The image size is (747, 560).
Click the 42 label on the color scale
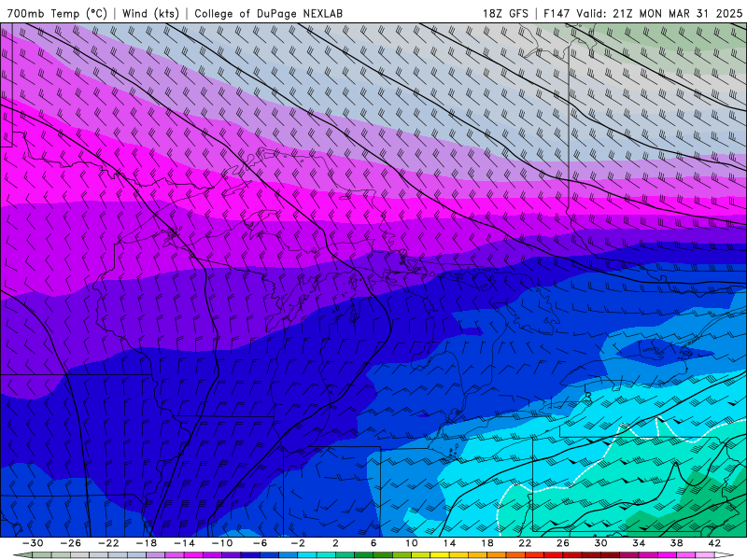(x=714, y=543)
